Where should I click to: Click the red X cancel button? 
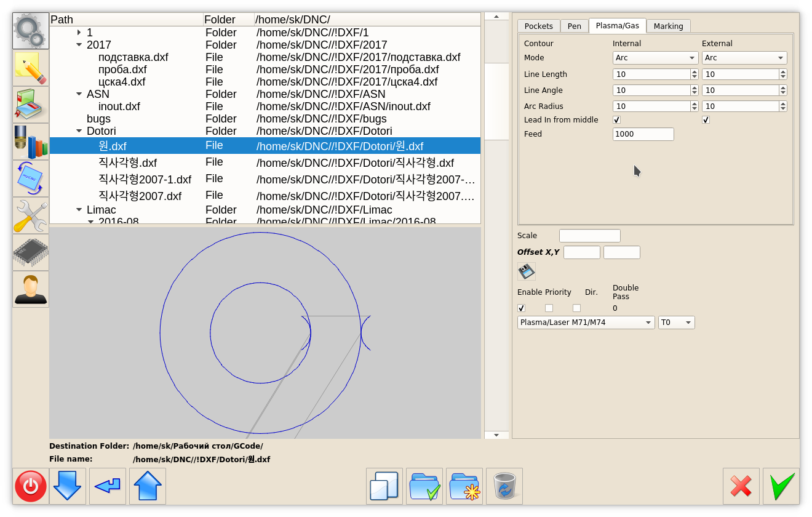[x=741, y=486]
